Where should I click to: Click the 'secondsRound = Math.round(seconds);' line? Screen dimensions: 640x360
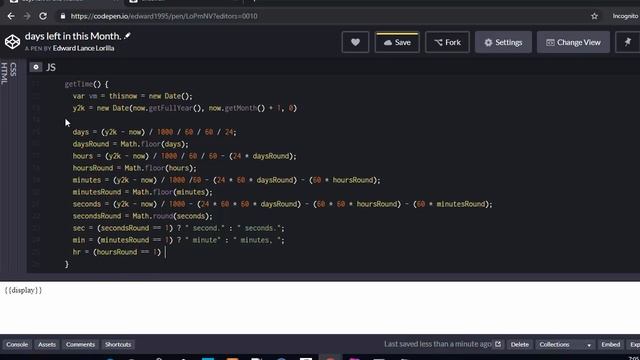pos(142,216)
